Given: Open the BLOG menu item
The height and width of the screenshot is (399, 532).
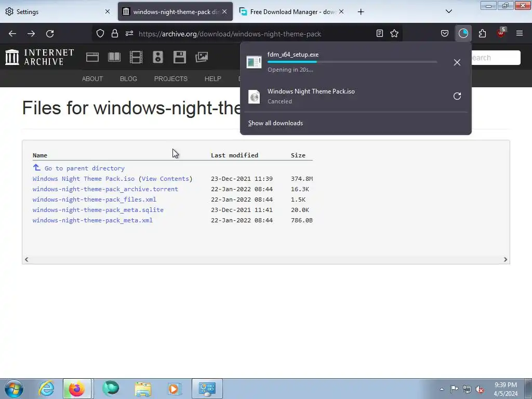Looking at the screenshot, I should click(x=128, y=79).
